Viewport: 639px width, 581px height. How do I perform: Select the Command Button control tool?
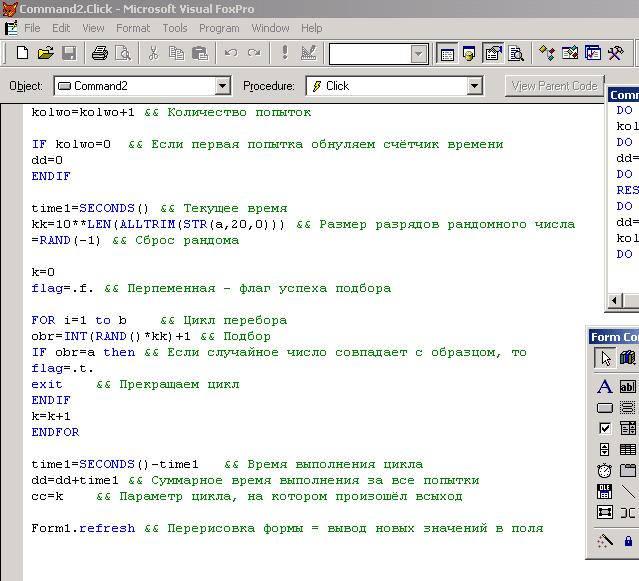pyautogui.click(x=604, y=408)
